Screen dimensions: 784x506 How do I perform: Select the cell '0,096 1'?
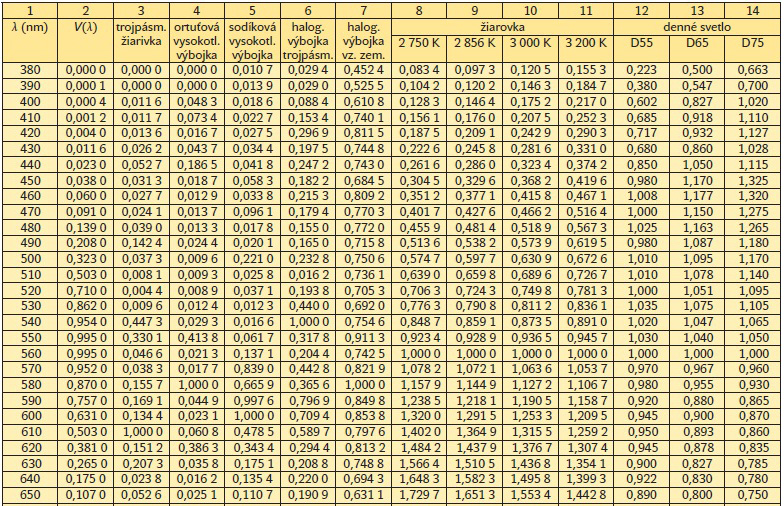click(x=252, y=212)
